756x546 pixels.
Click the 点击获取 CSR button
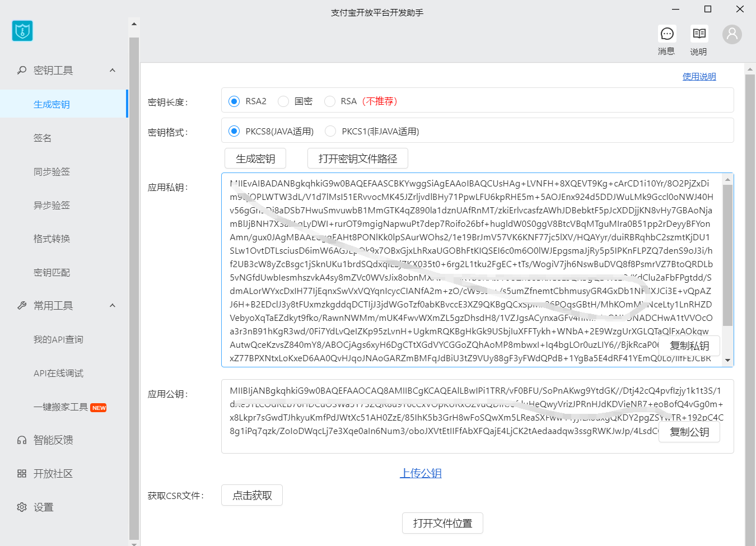pyautogui.click(x=252, y=495)
